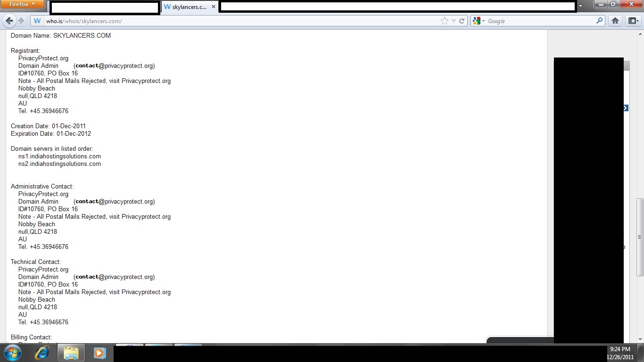Viewport: 644px width, 362px height.
Task: Open Windows Explorer from the taskbar
Action: [x=71, y=353]
